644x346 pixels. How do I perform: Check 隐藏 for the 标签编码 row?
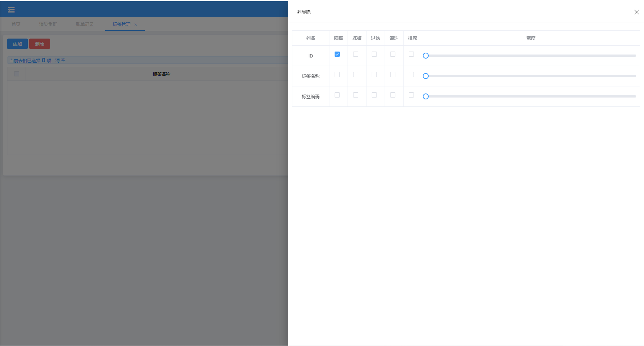[x=337, y=95]
